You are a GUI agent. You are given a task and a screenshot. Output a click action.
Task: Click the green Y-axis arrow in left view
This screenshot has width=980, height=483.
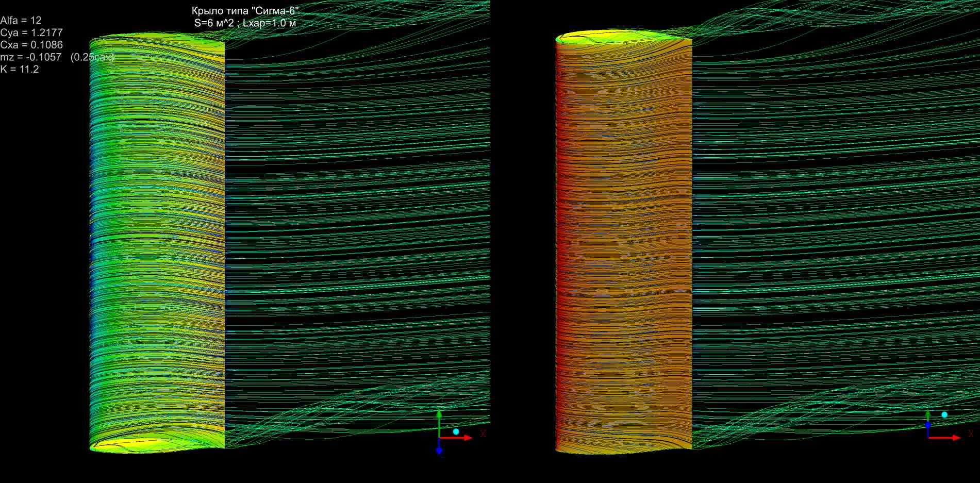coord(439,423)
